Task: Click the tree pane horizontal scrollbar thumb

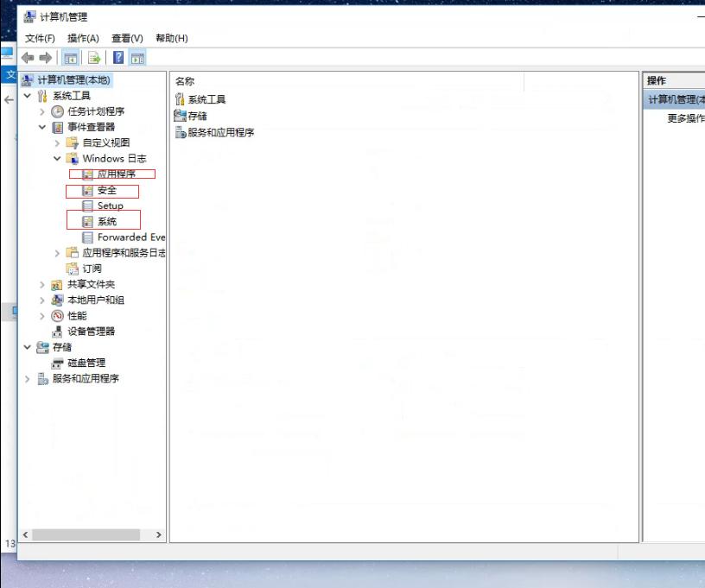Action: tap(86, 534)
